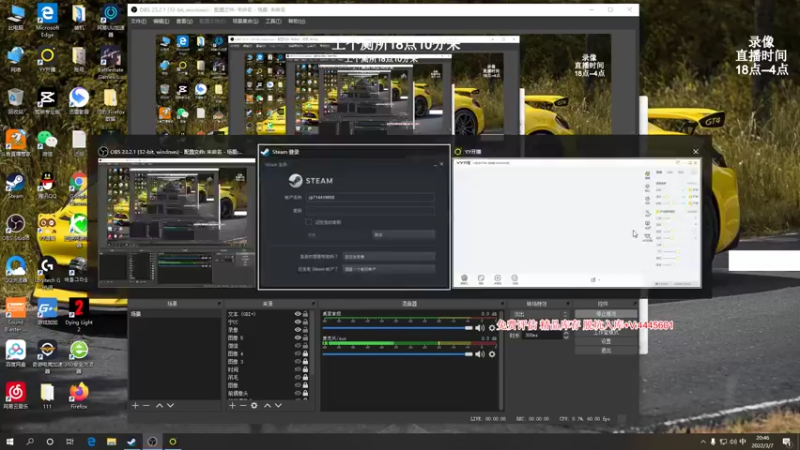Toggle visibility of 图像 4 source

297,353
